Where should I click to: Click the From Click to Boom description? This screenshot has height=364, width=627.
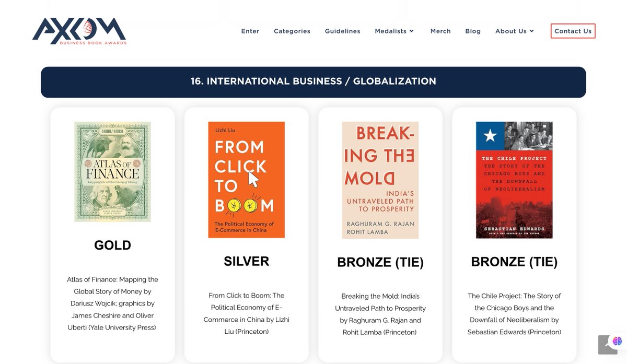[247, 313]
